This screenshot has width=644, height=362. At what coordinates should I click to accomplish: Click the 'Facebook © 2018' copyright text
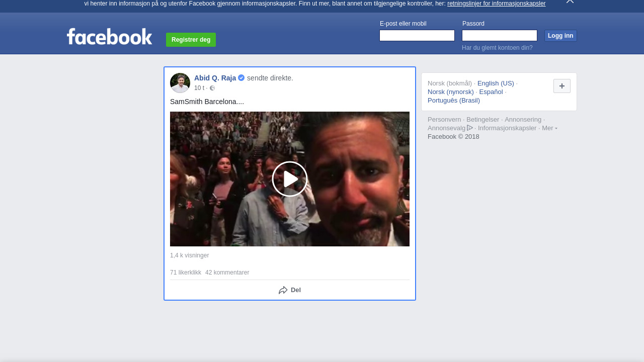(x=453, y=137)
